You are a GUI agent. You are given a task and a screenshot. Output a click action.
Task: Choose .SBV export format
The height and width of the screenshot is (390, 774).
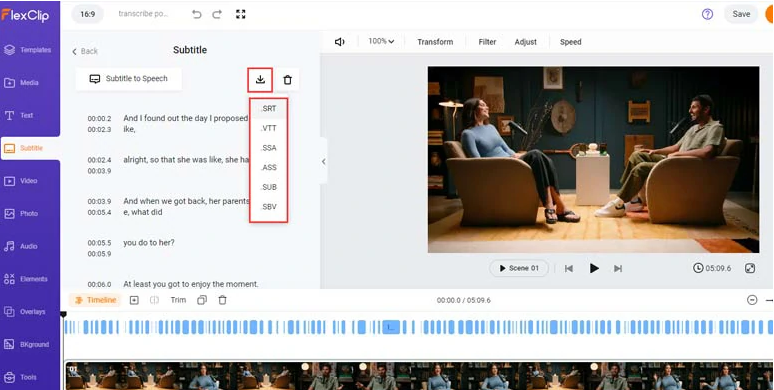pyautogui.click(x=269, y=207)
